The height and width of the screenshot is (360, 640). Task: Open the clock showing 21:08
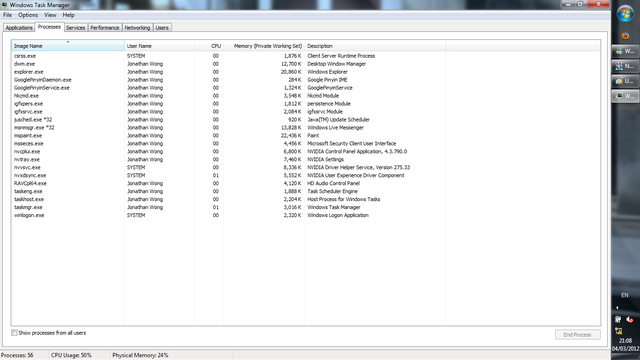pyautogui.click(x=625, y=340)
